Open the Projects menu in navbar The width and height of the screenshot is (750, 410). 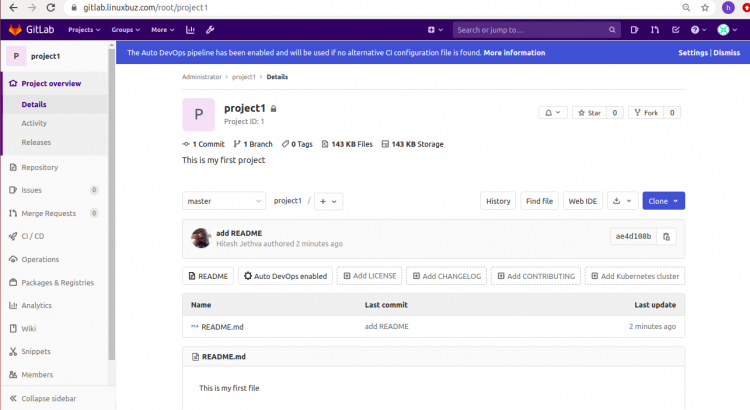pos(84,30)
